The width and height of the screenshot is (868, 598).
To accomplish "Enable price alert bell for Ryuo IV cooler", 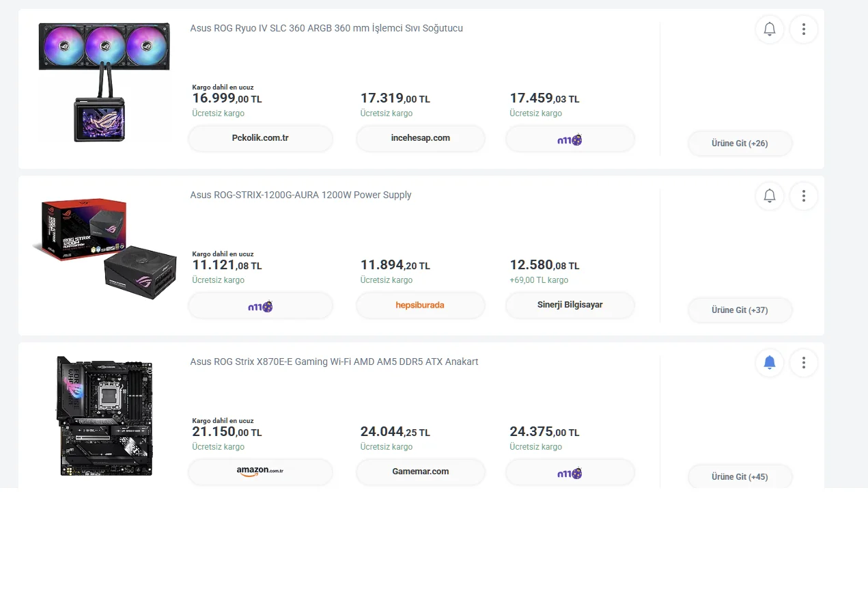I will [x=770, y=29].
